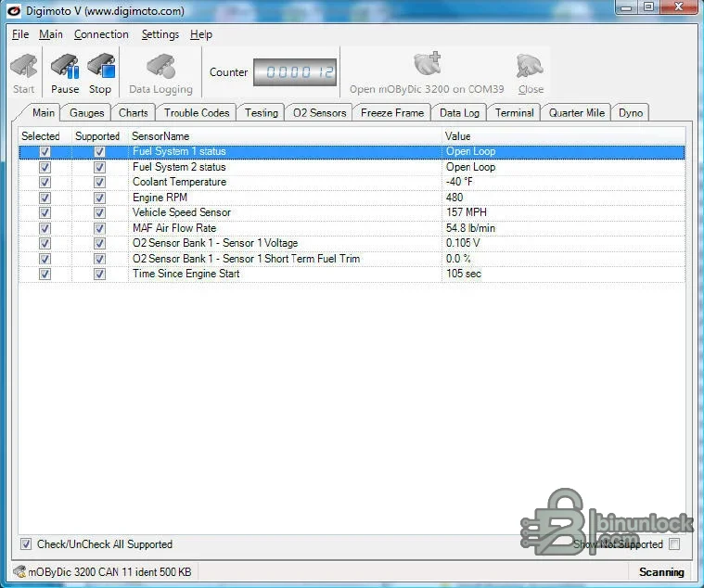
Task: Toggle Selected checkbox for Engine RPM
Action: (45, 198)
